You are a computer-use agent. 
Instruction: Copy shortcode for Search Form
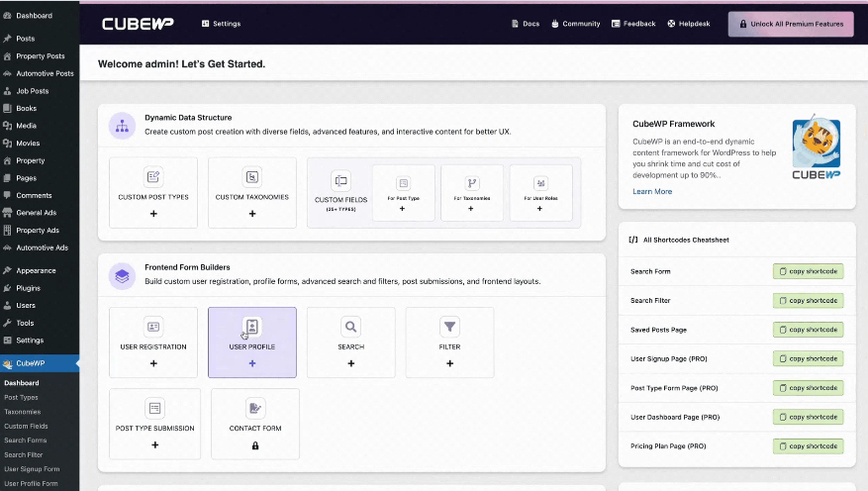tap(808, 271)
